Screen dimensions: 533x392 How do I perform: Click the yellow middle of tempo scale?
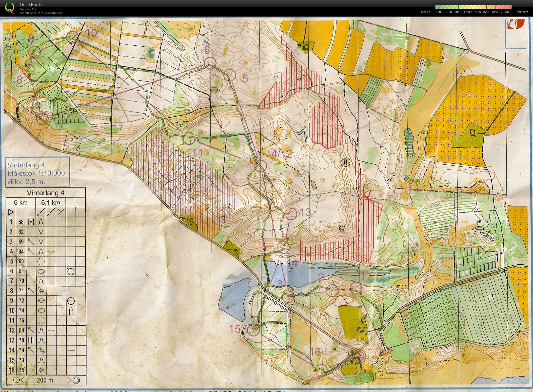473,7
